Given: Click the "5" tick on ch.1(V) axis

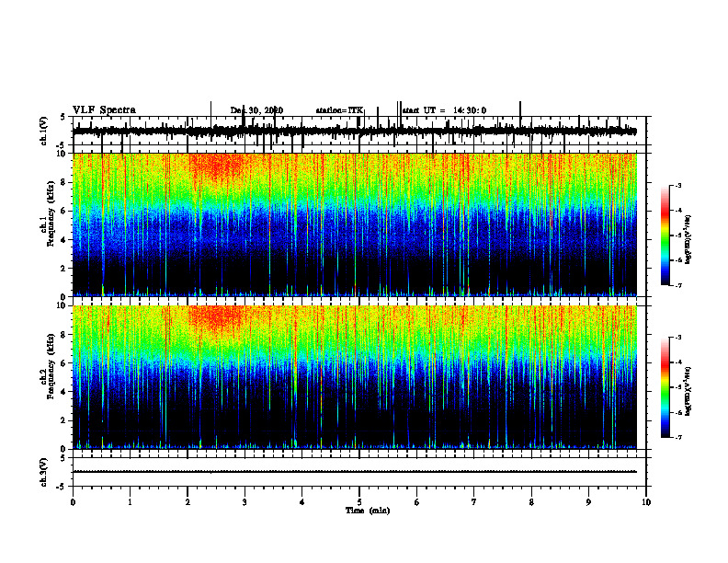Looking at the screenshot, I should pos(63,118).
